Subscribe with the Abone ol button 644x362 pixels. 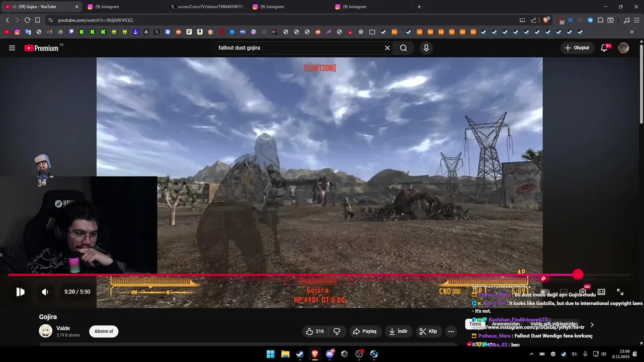pos(104,331)
